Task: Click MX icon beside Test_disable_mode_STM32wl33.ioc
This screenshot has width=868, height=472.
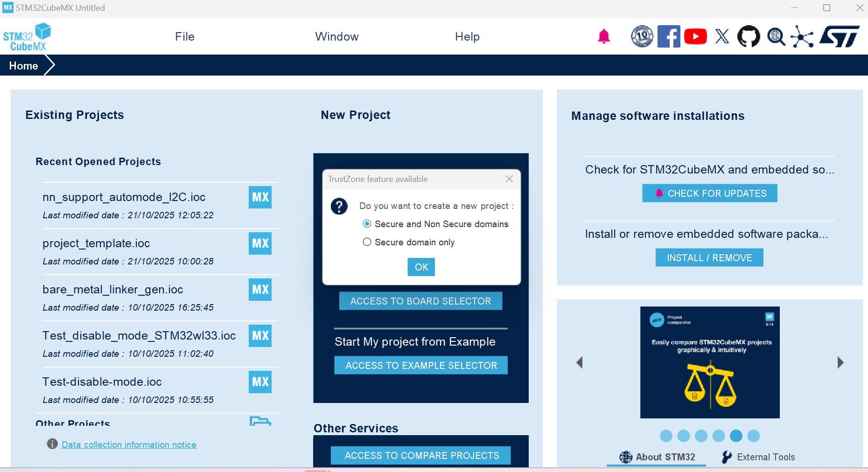Action: (x=260, y=336)
